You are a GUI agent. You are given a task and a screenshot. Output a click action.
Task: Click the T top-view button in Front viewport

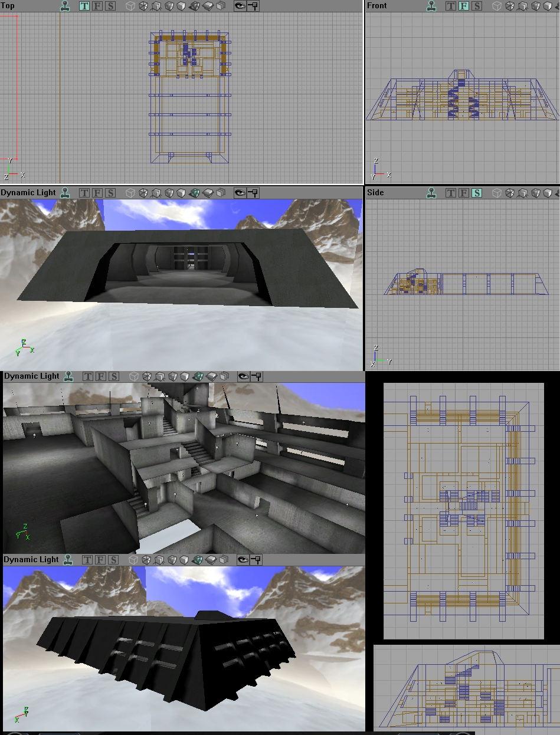click(x=451, y=6)
